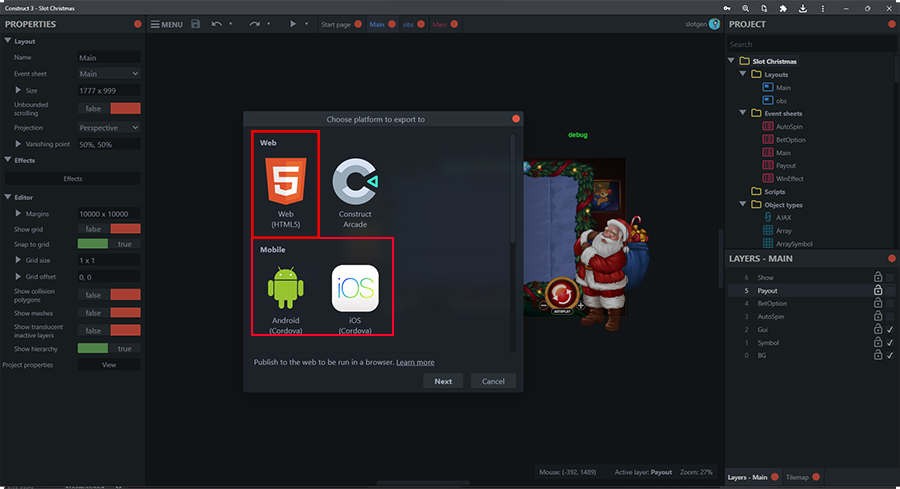Toggle Snap to grid setting
The height and width of the screenshot is (489, 900).
[x=109, y=244]
